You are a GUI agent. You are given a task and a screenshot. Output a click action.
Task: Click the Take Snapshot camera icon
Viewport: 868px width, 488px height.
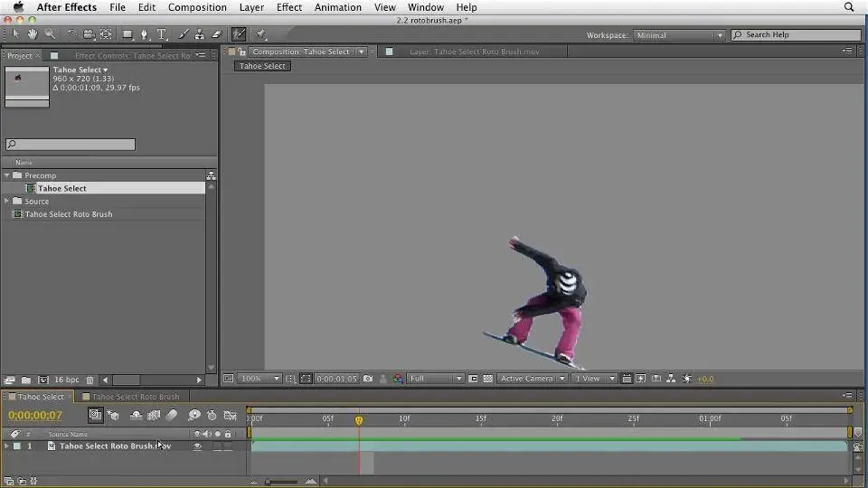pyautogui.click(x=367, y=379)
